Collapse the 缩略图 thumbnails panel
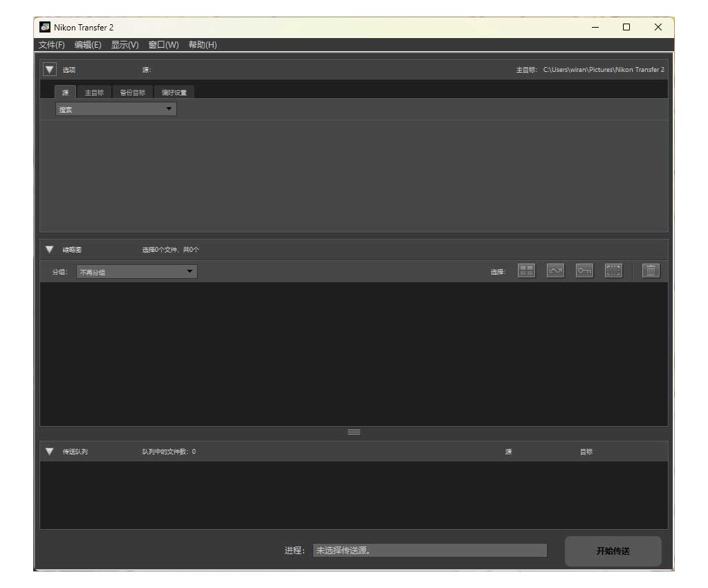 coord(50,250)
